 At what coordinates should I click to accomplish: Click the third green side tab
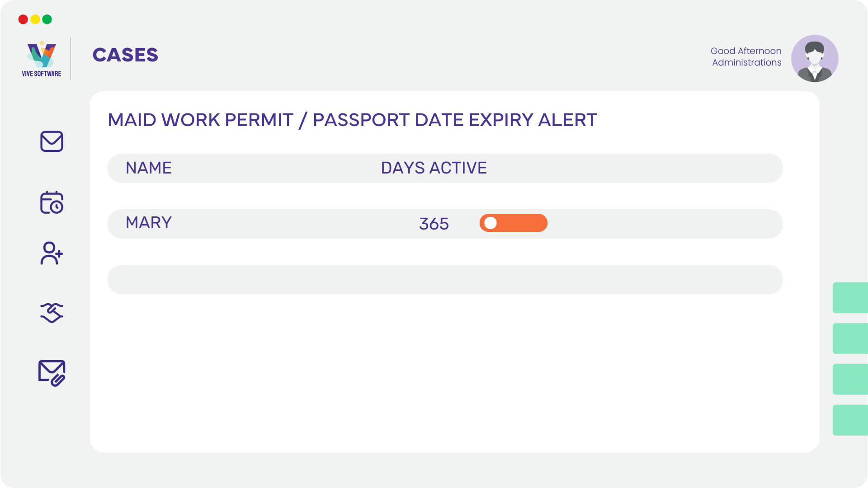click(x=850, y=379)
